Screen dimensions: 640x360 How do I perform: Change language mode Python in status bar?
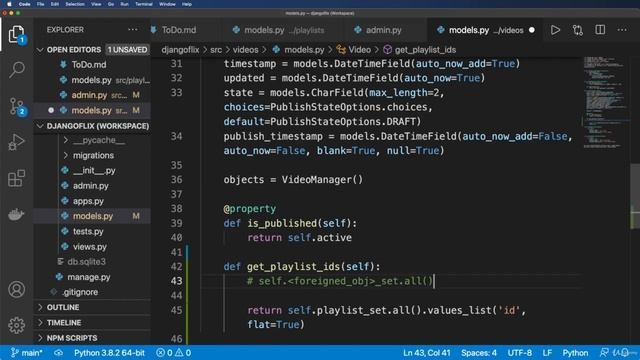click(x=576, y=353)
